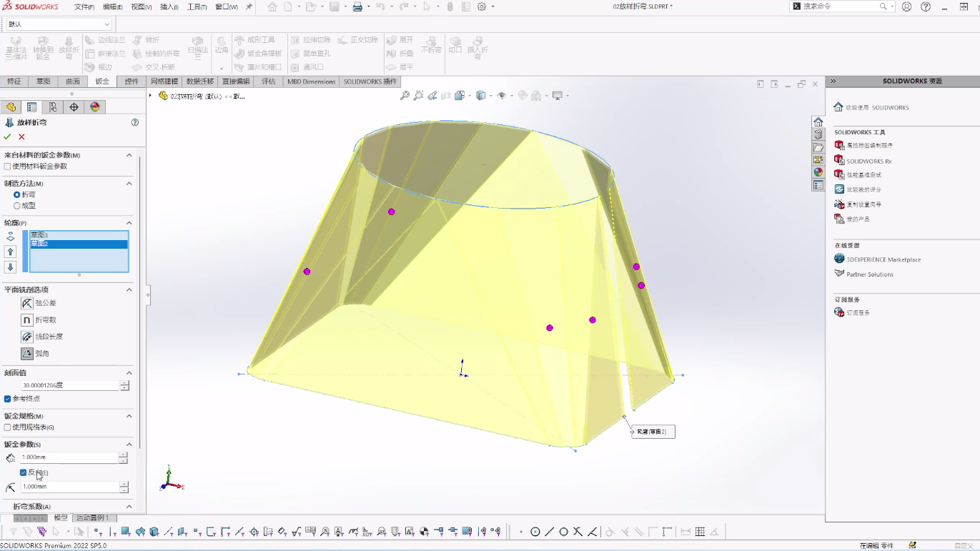The image size is (980, 551).
Task: Select the 成型 manufacturing method radio button
Action: coord(17,206)
